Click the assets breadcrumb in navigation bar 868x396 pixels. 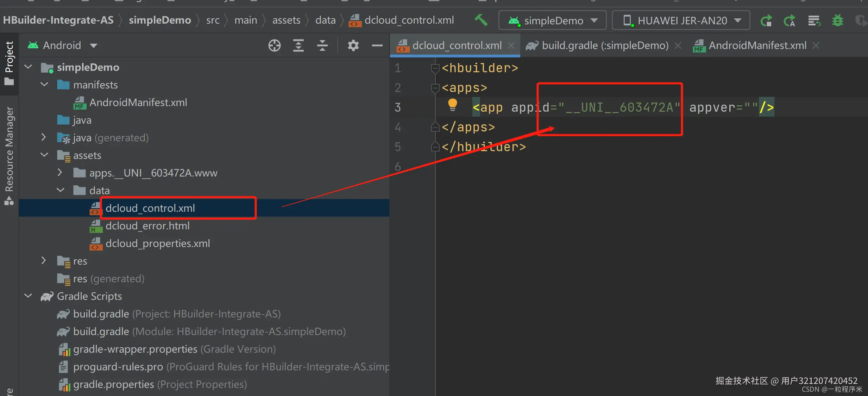[x=286, y=20]
